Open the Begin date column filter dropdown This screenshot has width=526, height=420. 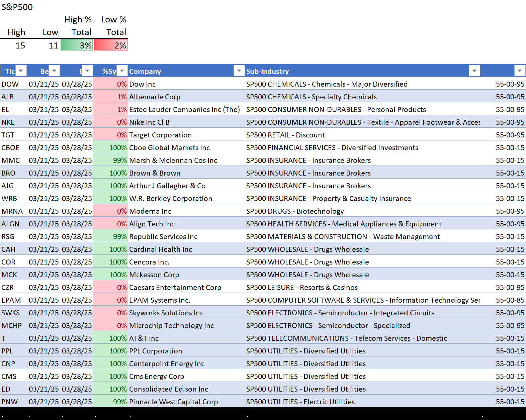click(54, 71)
